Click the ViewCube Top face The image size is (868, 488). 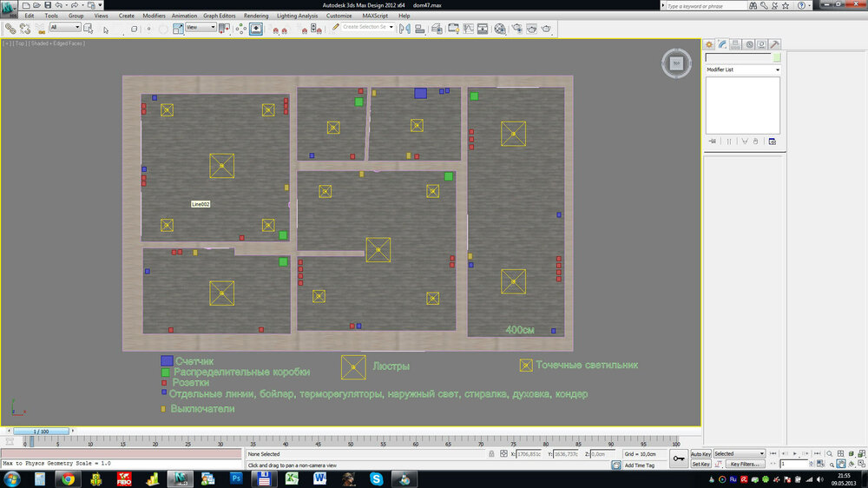click(x=675, y=63)
